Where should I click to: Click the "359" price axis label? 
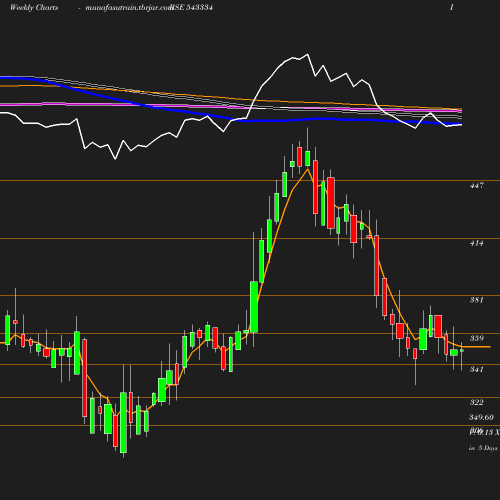pyautogui.click(x=477, y=338)
